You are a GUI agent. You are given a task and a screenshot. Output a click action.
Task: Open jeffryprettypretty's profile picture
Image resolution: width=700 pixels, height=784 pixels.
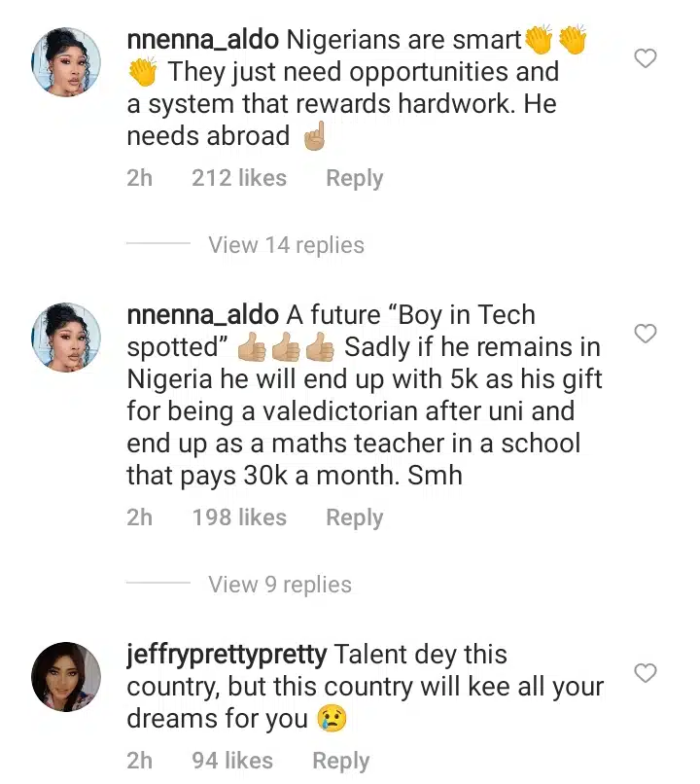tap(66, 676)
